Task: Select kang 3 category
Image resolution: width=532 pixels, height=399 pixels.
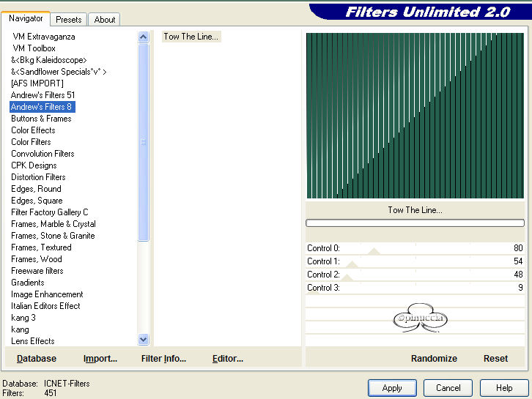Action: pyautogui.click(x=23, y=318)
